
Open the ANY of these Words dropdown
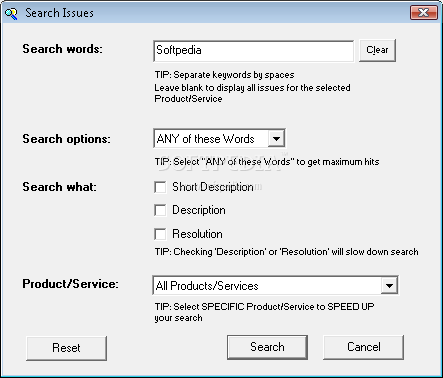pyautogui.click(x=276, y=138)
